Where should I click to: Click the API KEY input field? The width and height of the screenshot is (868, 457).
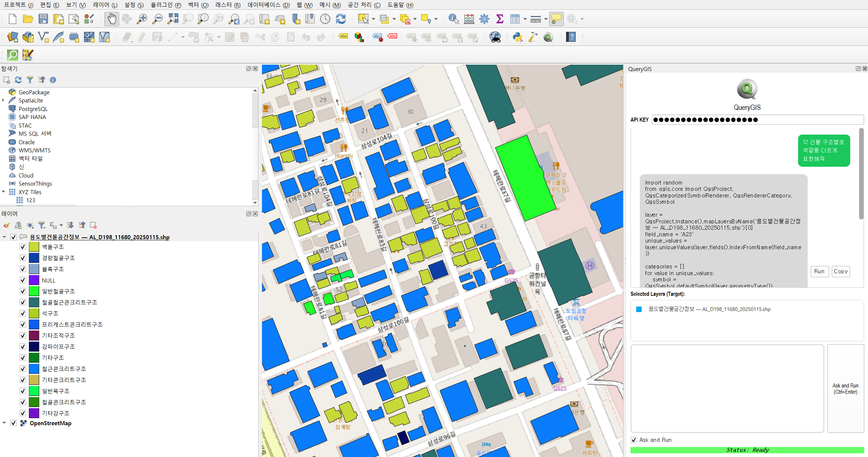[x=757, y=119]
